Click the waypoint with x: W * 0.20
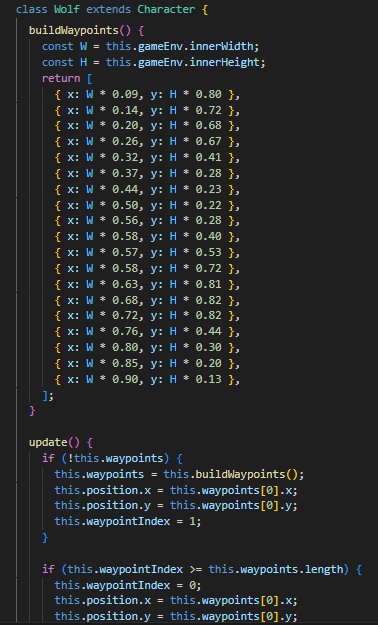The image size is (378, 625). point(148,126)
